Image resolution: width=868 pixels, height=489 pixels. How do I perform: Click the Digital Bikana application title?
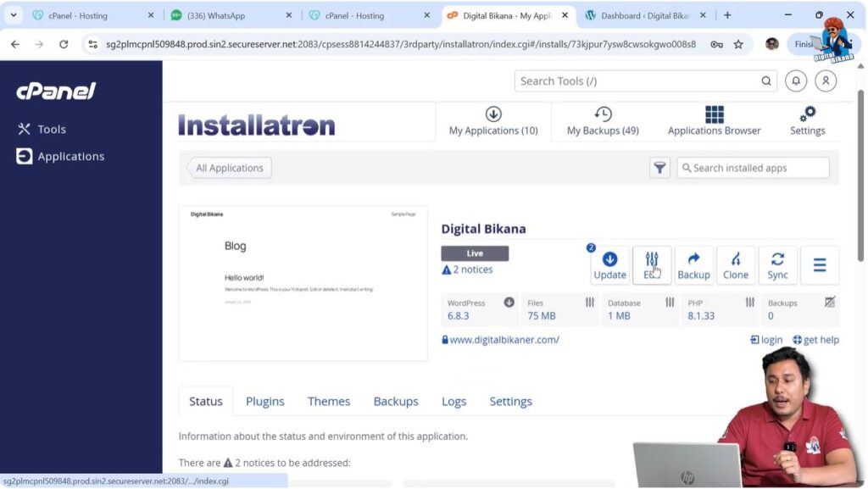pos(483,229)
